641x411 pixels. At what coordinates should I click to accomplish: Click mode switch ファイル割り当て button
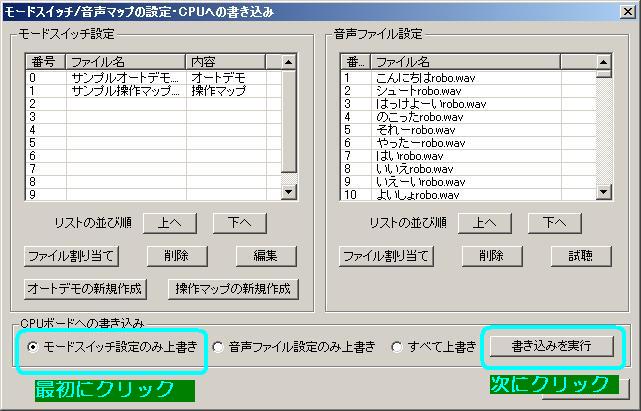pos(71,256)
